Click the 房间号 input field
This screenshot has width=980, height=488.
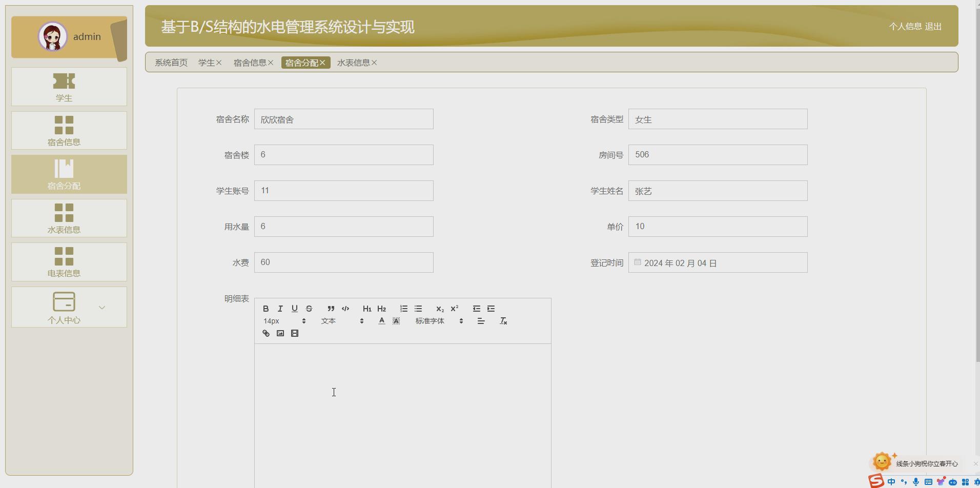pyautogui.click(x=718, y=155)
